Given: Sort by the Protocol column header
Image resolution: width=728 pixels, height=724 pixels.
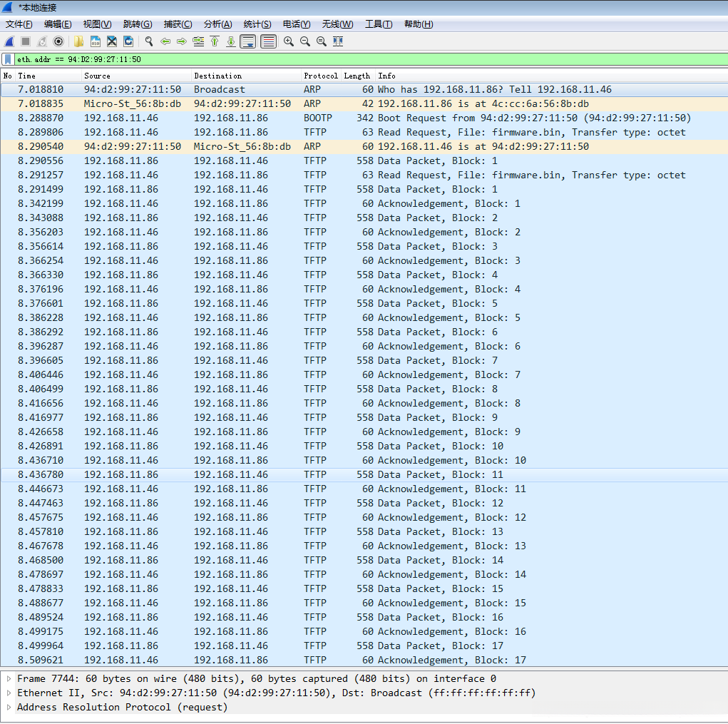Looking at the screenshot, I should 321,76.
